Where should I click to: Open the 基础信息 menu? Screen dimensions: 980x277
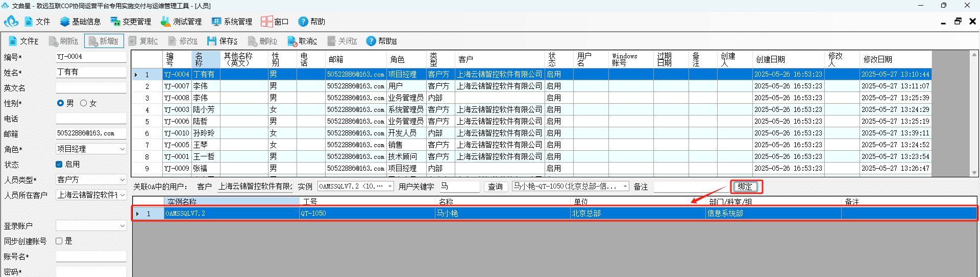(x=80, y=21)
